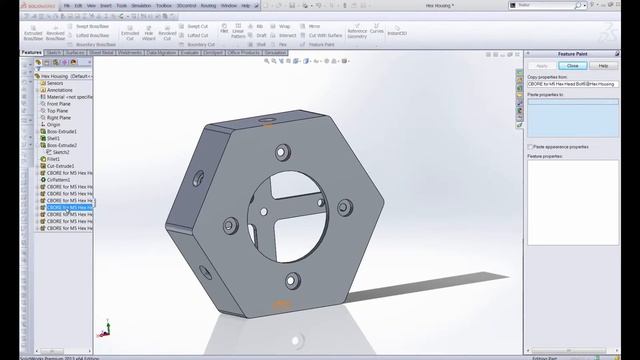Viewport: 640px width, 360px height.
Task: Select the Revolved Cut tool
Action: (167, 33)
